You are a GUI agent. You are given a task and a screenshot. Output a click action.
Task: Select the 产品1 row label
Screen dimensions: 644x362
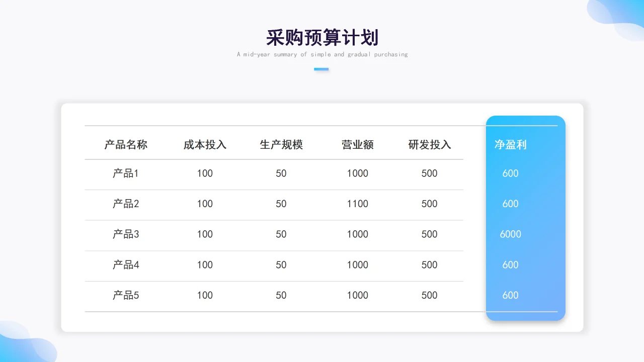click(x=126, y=173)
